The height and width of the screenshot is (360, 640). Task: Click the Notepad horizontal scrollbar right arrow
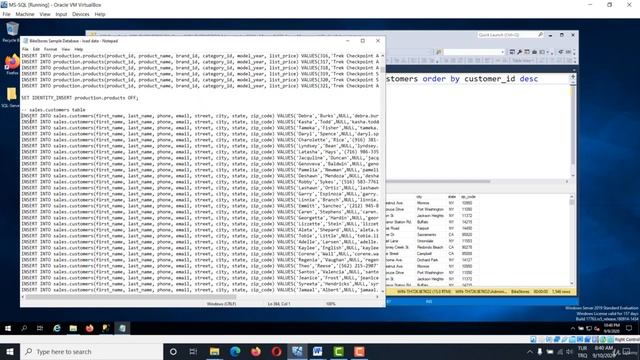pos(378,297)
